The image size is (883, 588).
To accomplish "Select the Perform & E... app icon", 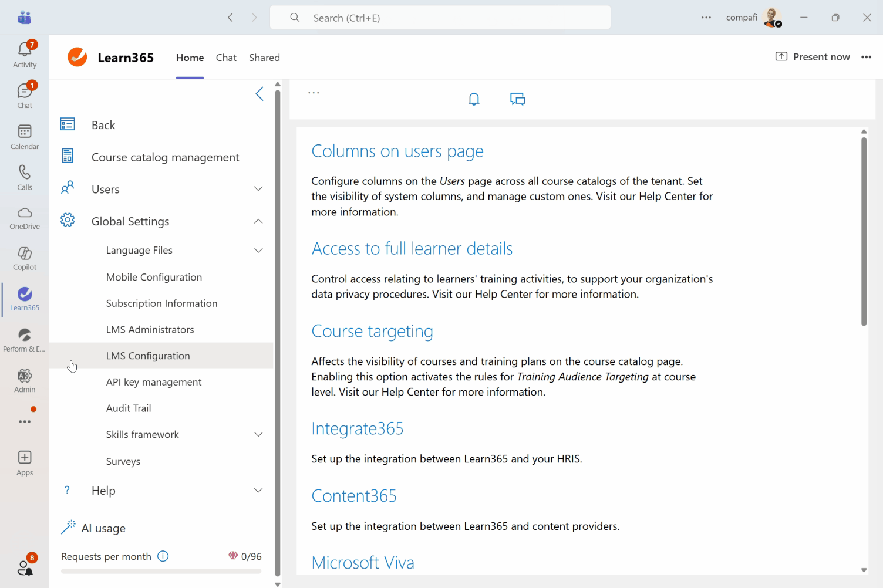I will (x=24, y=339).
